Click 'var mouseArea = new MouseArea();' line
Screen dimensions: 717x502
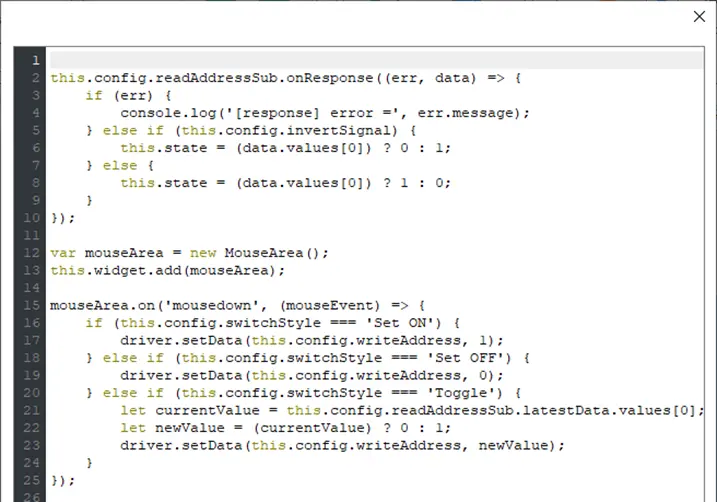point(189,253)
